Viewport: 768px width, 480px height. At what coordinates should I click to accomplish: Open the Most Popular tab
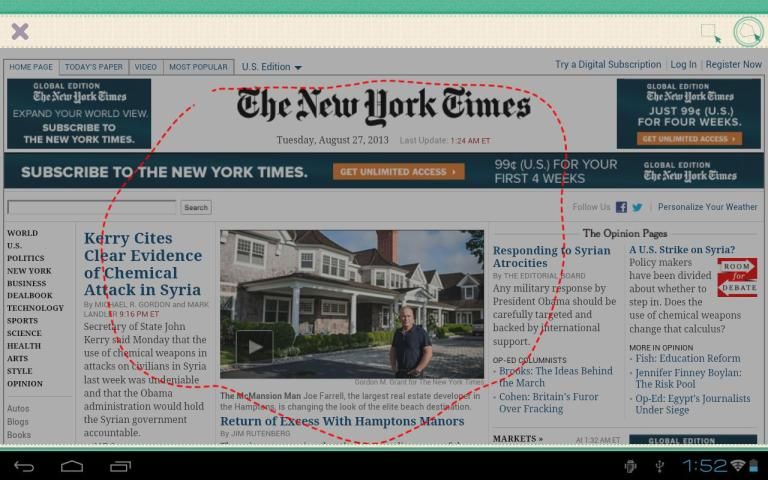pos(198,67)
